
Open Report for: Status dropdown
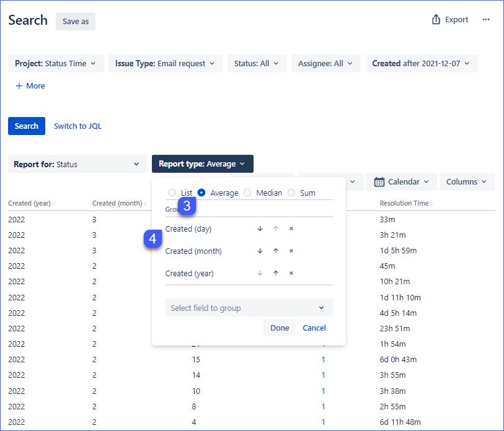(77, 164)
